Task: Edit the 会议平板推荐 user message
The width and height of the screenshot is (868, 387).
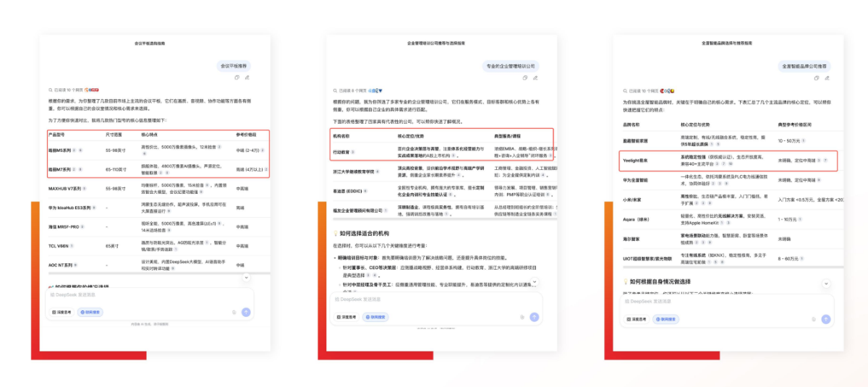Action: [x=247, y=77]
